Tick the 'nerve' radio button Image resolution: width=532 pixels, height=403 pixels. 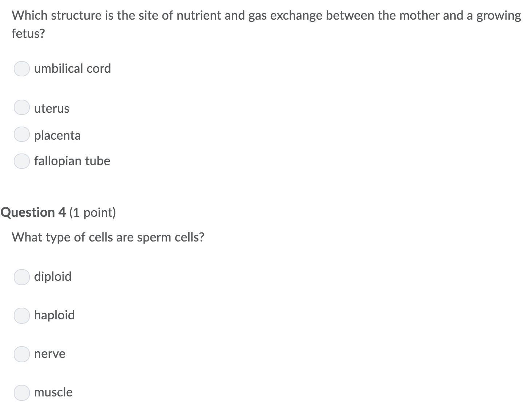[22, 354]
